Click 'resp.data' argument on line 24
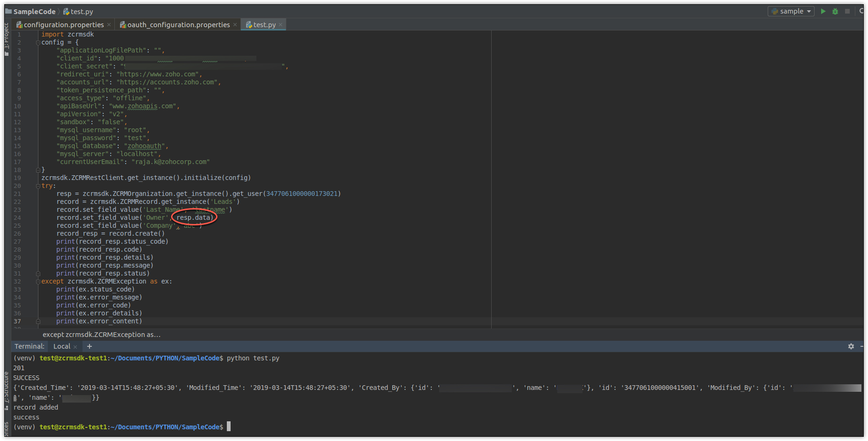Viewport: 868px width, 441px height. [193, 218]
